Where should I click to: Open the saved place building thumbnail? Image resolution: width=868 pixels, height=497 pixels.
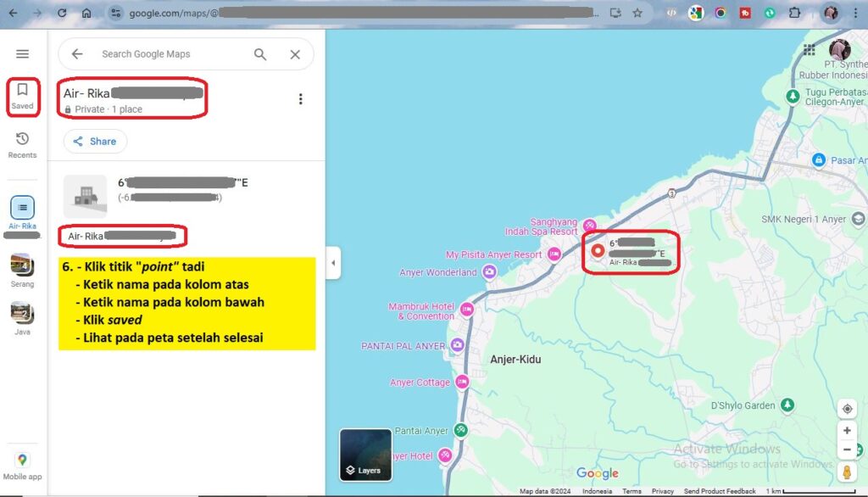86,196
